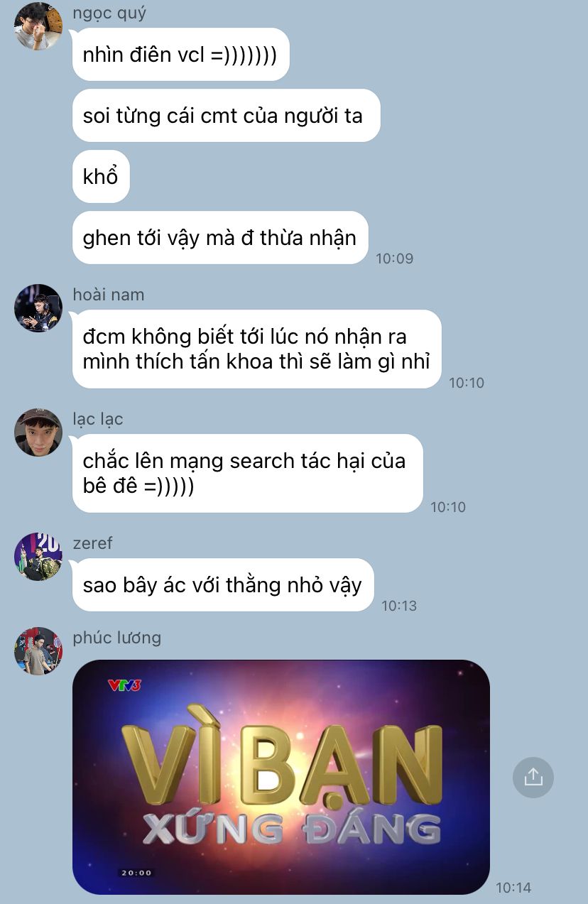The width and height of the screenshot is (588, 904).
Task: Open the VTV3 'Vì bạn xứng đáng' image
Action: click(281, 777)
